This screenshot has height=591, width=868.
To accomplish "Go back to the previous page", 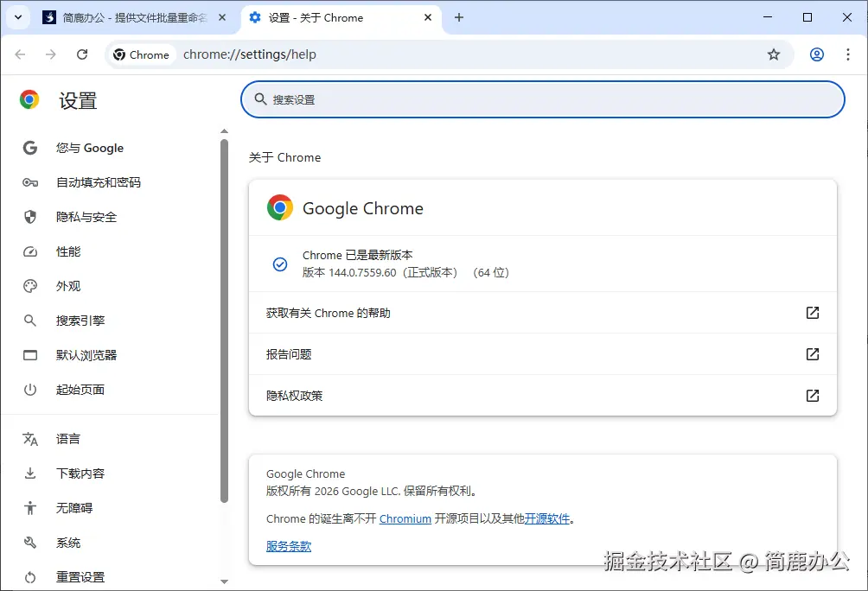I will pyautogui.click(x=21, y=54).
